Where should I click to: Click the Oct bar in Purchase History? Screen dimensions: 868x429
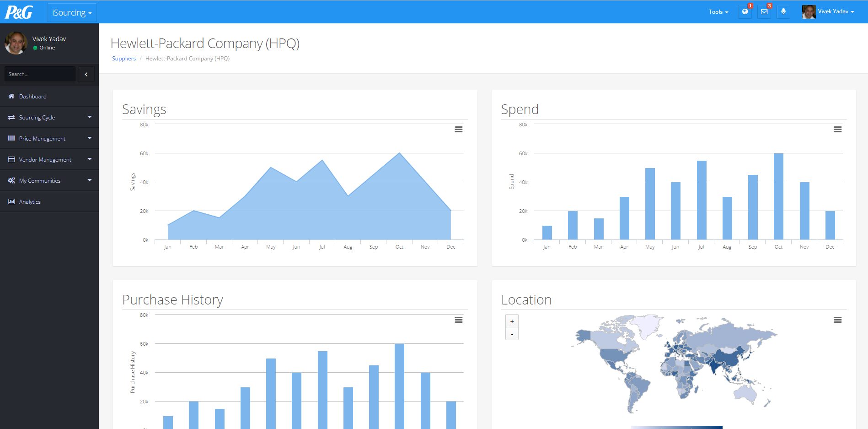(x=399, y=386)
